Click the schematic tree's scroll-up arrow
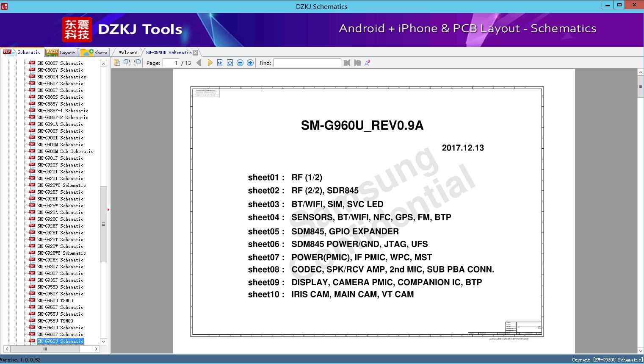 coord(103,64)
